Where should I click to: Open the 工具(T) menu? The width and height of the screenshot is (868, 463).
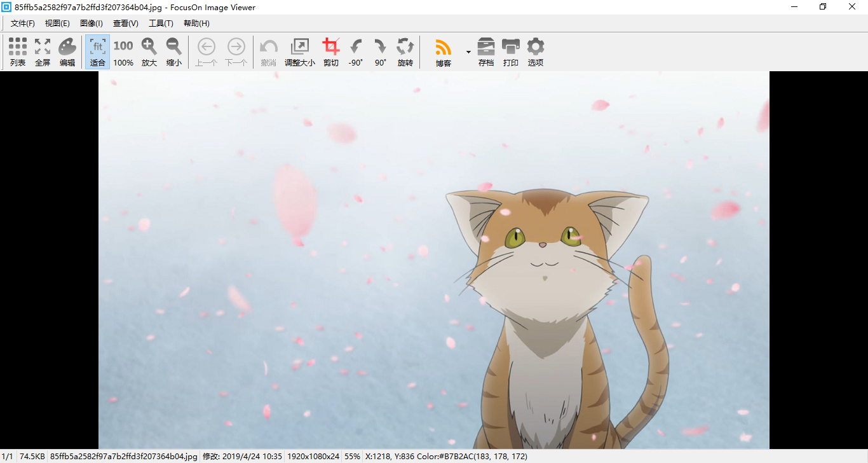[161, 24]
